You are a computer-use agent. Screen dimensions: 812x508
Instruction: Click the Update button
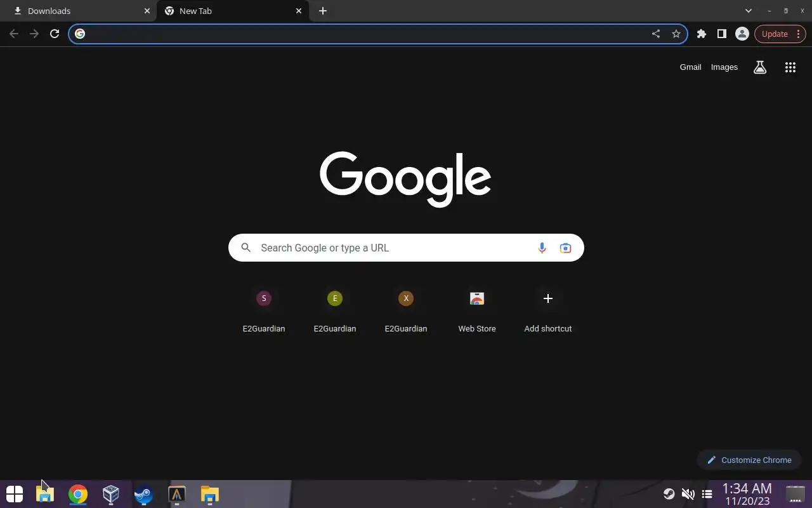point(780,34)
